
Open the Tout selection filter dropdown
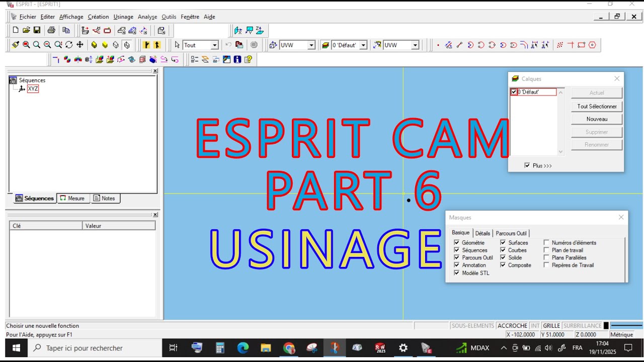coord(214,45)
